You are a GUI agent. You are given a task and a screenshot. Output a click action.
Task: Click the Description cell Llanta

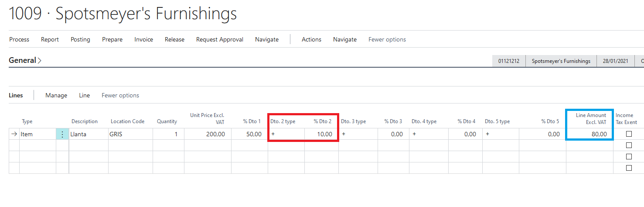[x=89, y=134]
